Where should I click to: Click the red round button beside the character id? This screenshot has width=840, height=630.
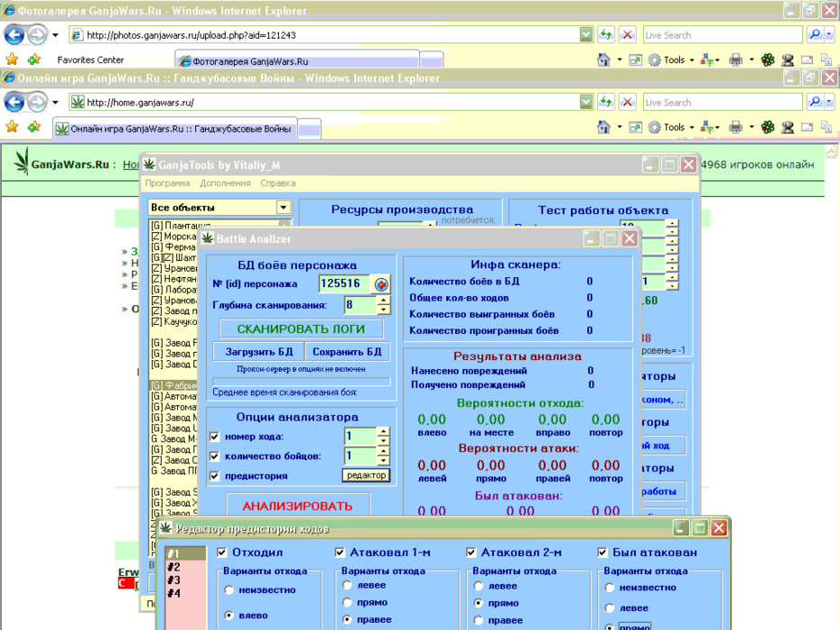(381, 284)
